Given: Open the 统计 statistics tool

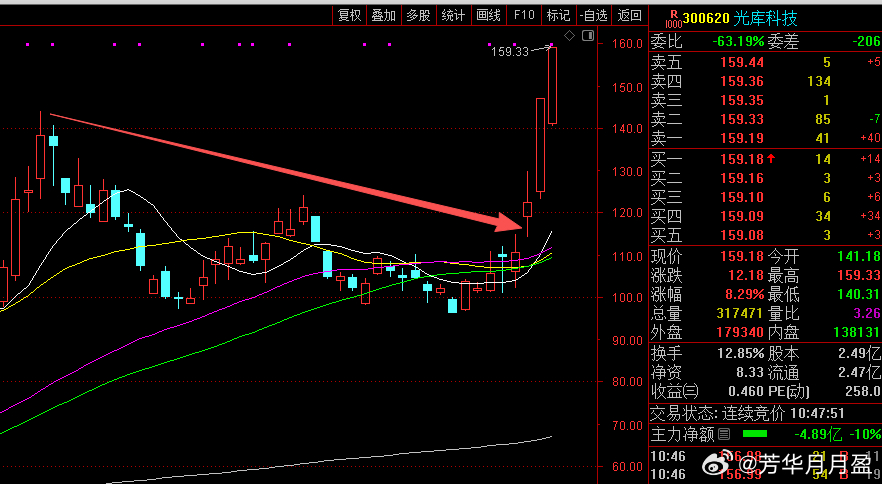Looking at the screenshot, I should click(453, 15).
